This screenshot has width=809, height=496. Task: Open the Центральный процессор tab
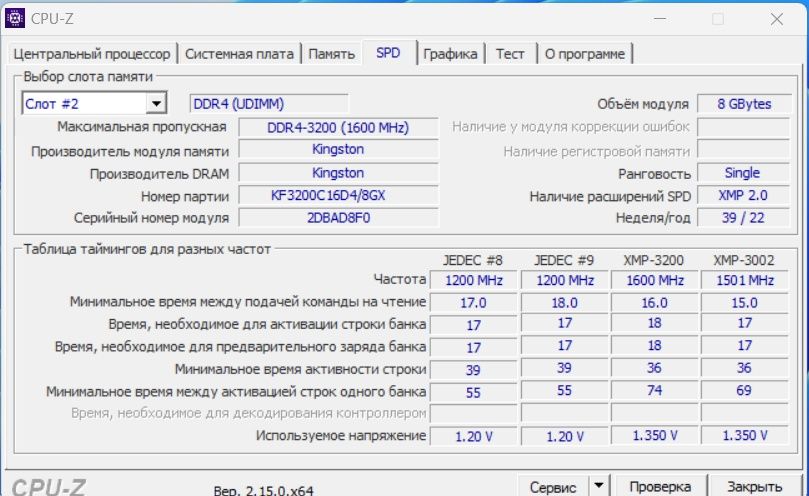[x=92, y=54]
